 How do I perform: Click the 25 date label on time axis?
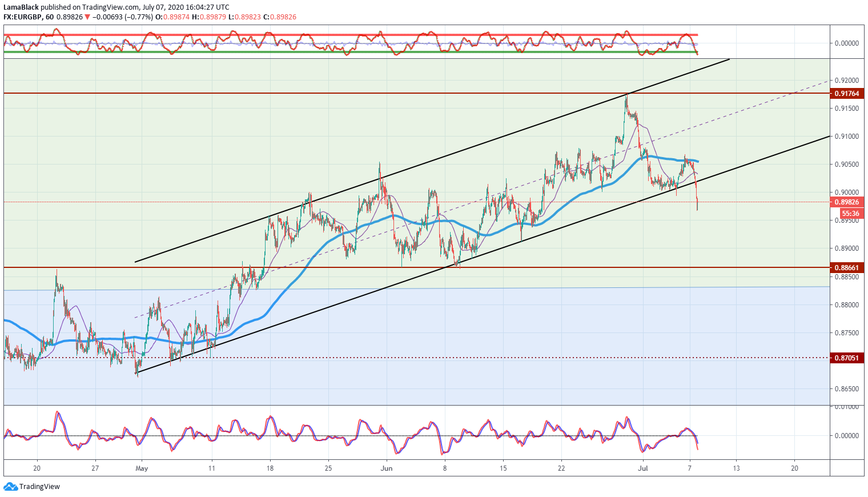[328, 468]
